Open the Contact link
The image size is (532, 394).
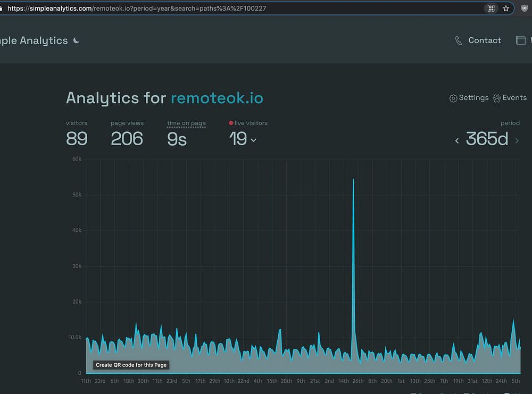(x=485, y=40)
